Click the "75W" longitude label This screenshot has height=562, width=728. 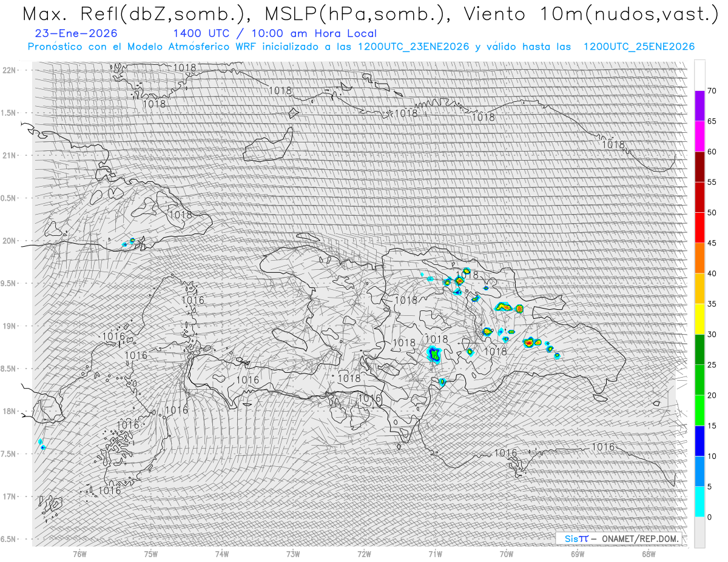click(x=151, y=553)
